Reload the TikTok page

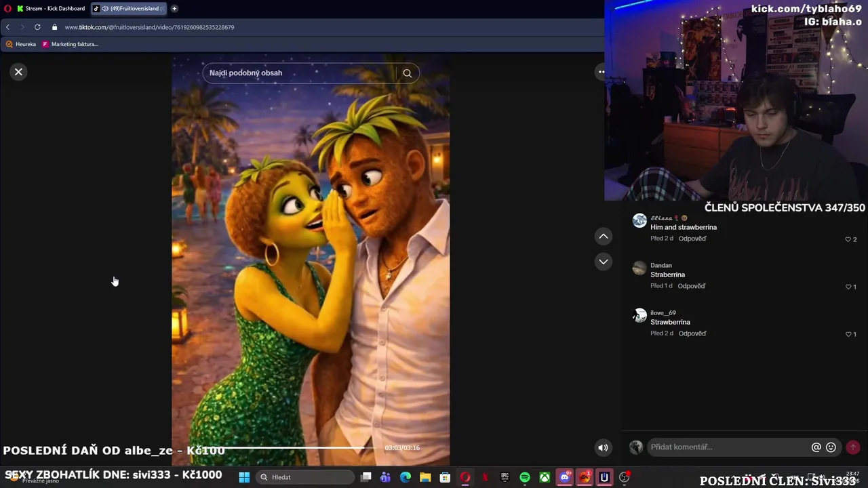tap(37, 27)
